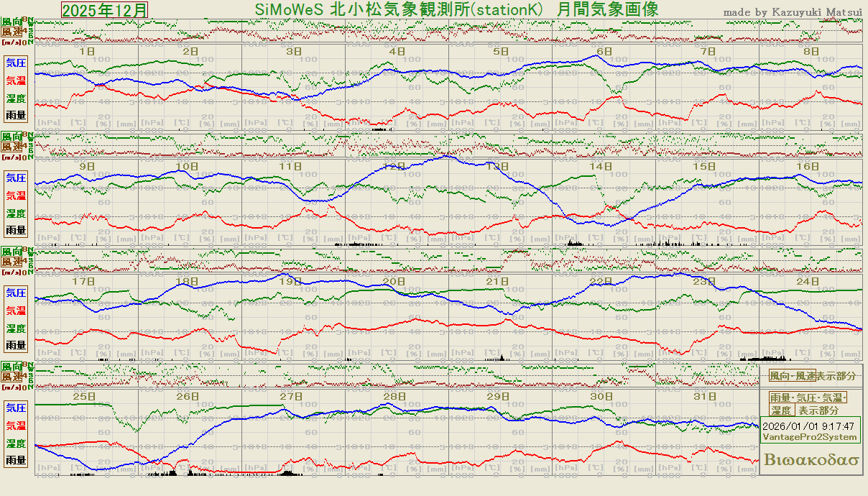
Task: Click the 2025年12月 month label box
Action: [105, 10]
